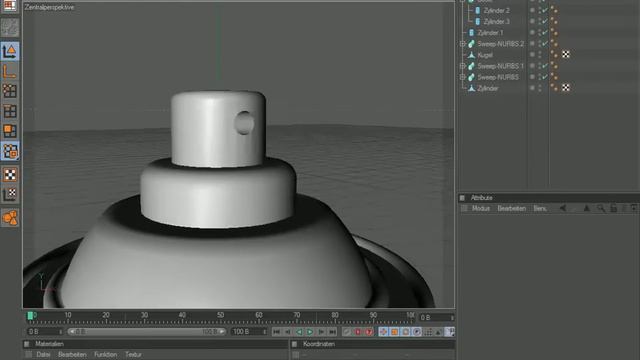Toggle Sweep-NURBS 2 enabled checkmark
Viewport: 640px width, 360px height.
pyautogui.click(x=544, y=43)
